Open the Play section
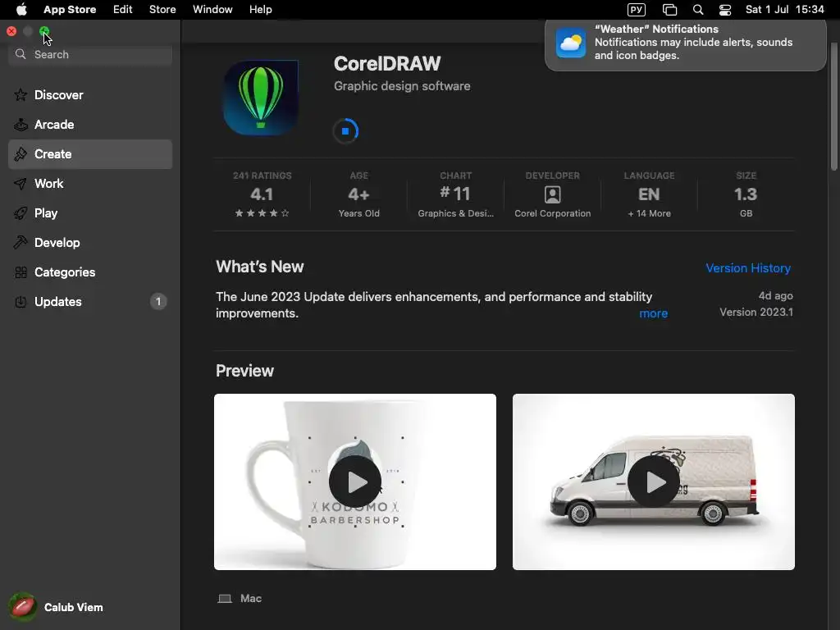The image size is (840, 630). point(90,213)
